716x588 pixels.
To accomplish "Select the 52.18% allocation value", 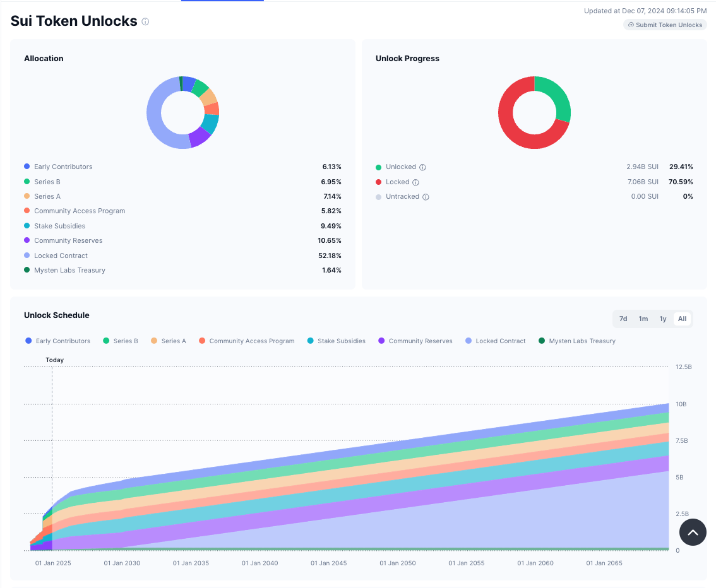I will click(330, 256).
